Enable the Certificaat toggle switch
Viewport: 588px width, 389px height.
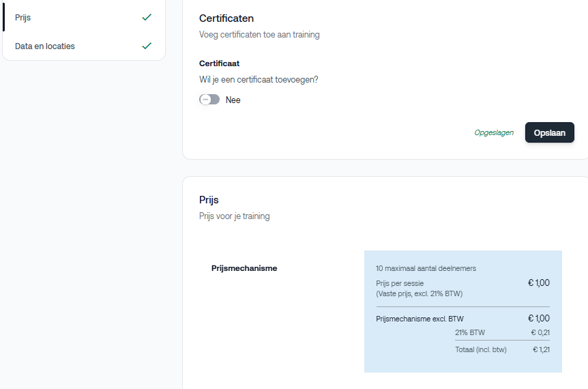click(209, 100)
